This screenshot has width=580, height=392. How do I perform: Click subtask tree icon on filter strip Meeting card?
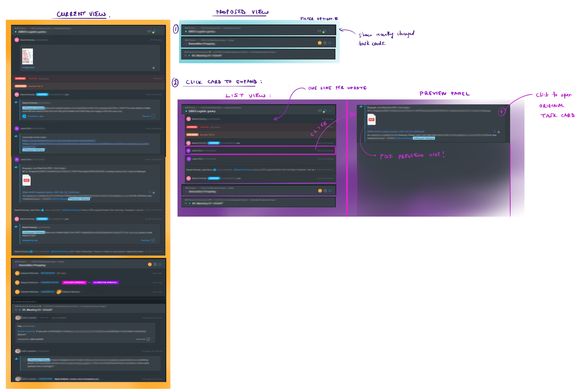[185, 56]
